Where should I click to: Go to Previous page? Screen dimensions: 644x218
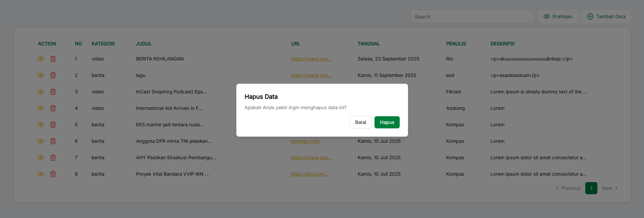pos(568,188)
